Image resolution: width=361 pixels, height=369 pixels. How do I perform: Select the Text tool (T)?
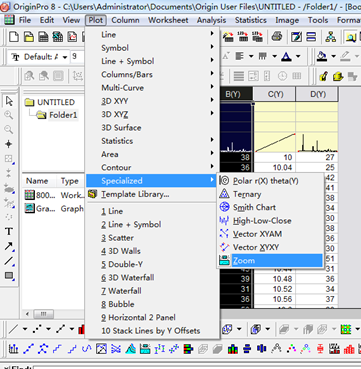9,231
